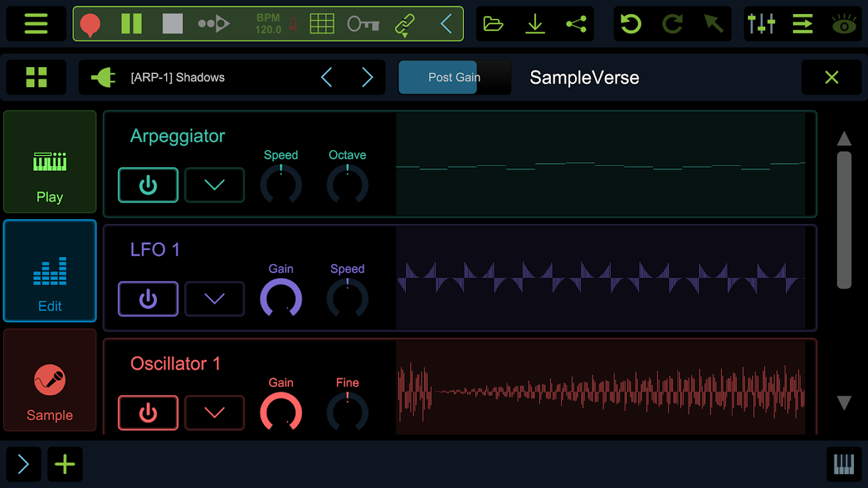This screenshot has width=868, height=488.
Task: Disable LFO 1 with its power button
Action: (148, 299)
